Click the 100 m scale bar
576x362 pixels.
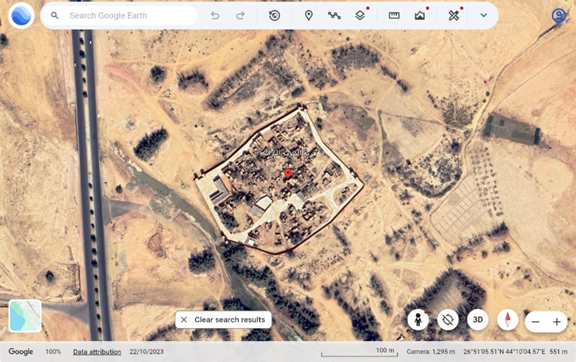359,352
